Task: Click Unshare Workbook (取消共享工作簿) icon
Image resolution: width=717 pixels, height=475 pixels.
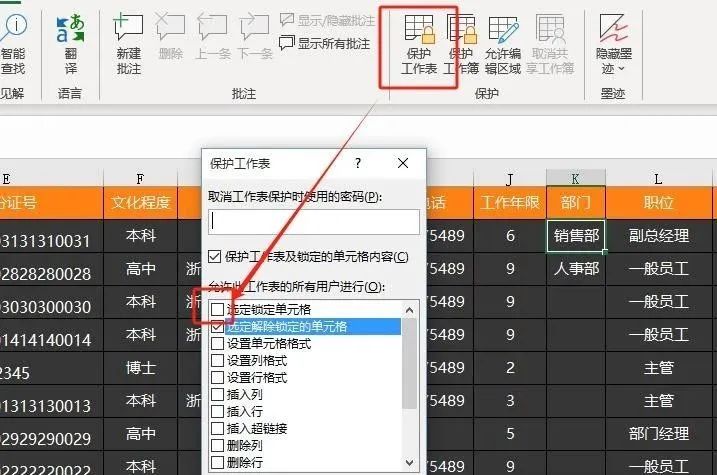Action: pyautogui.click(x=550, y=44)
